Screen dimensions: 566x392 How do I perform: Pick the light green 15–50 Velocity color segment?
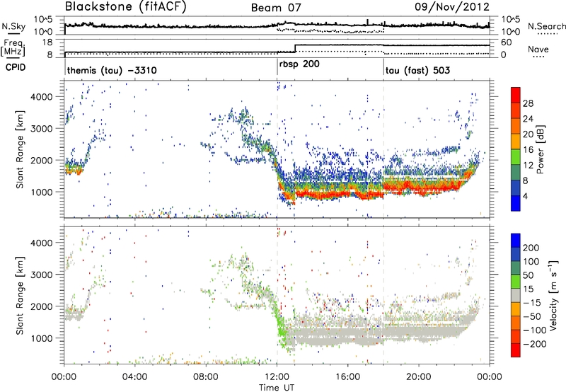[516, 282]
